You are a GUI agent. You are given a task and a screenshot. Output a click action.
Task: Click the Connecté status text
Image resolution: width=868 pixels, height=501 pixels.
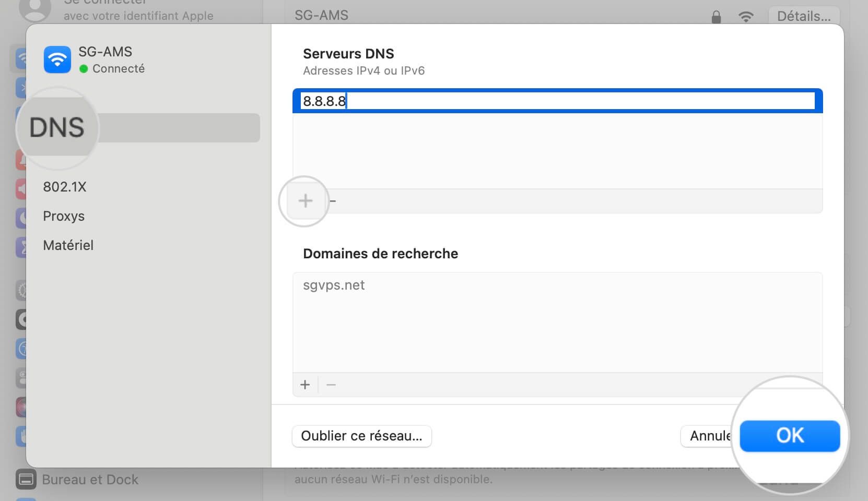point(119,68)
